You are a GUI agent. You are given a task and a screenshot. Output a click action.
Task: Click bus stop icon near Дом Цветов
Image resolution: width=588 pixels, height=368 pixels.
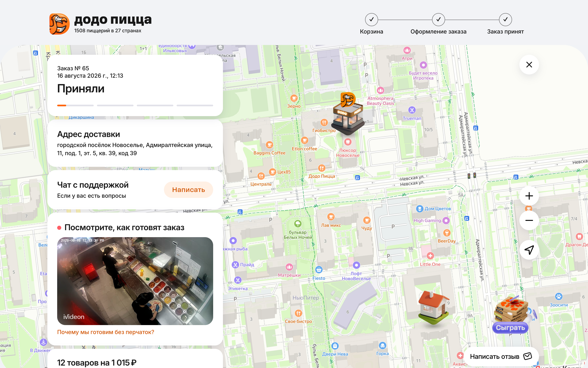(x=467, y=218)
